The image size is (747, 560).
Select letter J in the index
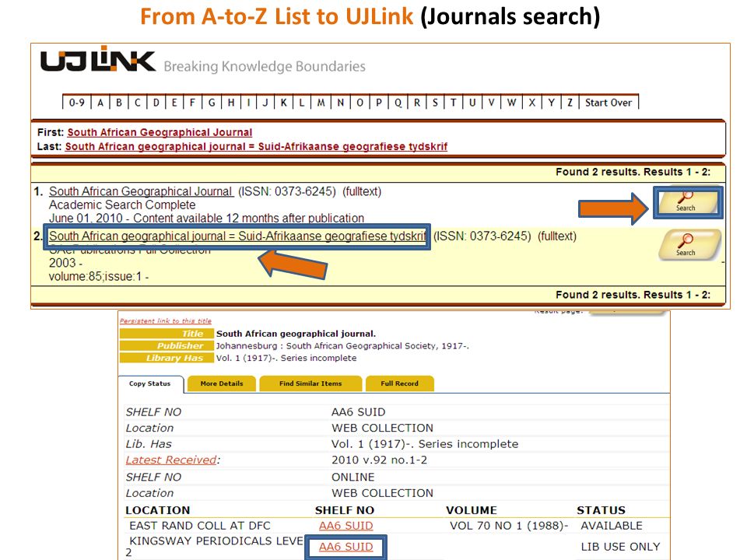265,103
